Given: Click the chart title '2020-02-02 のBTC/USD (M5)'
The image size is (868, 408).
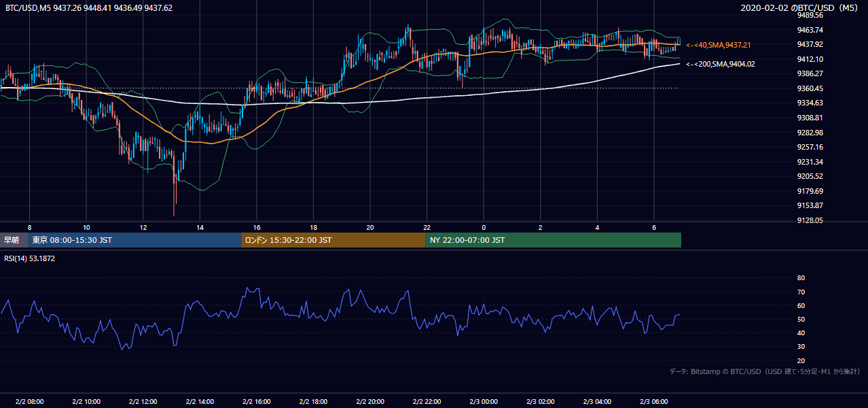Looking at the screenshot, I should click(799, 7).
